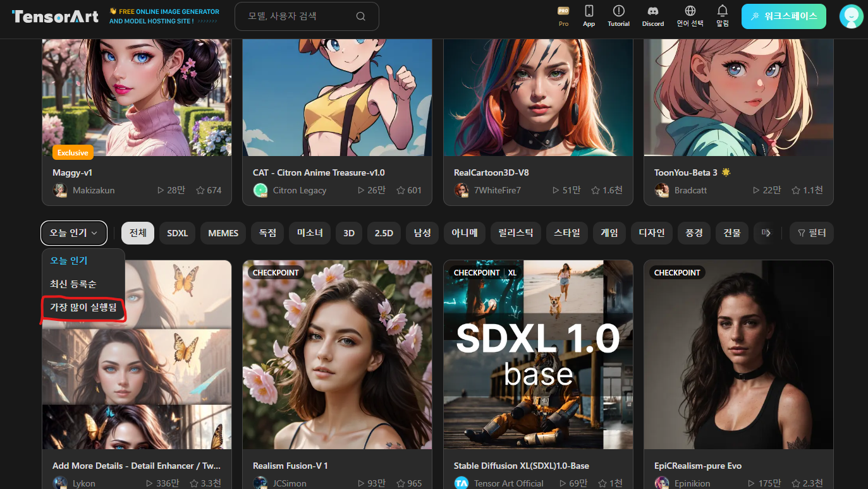Viewport: 868px width, 489px height.
Task: Click the free online image generator banner
Action: [x=164, y=16]
